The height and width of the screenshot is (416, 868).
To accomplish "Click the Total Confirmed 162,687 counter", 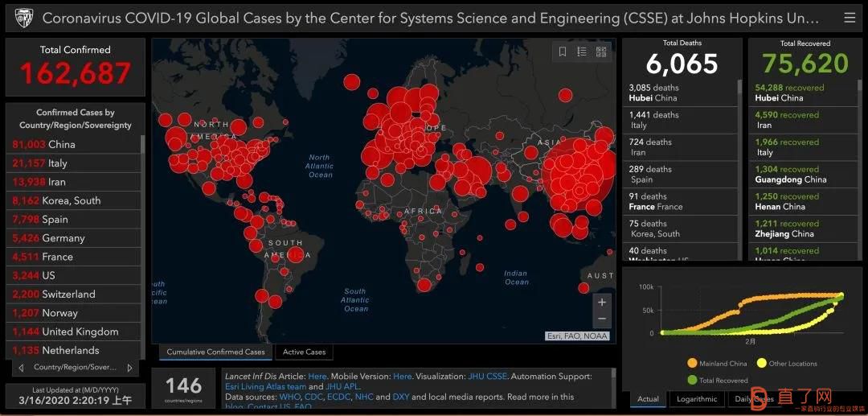I will (76, 67).
